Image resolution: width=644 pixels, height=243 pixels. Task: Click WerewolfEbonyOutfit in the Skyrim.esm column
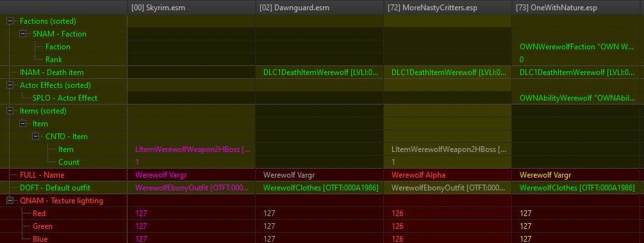tap(192, 188)
